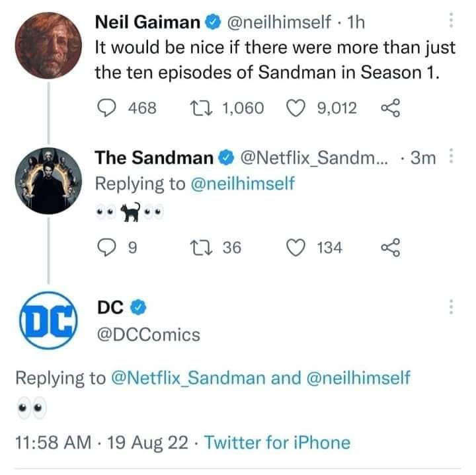This screenshot has height=475, width=476.
Task: Click the Neil Gaiman display name
Action: (x=147, y=23)
